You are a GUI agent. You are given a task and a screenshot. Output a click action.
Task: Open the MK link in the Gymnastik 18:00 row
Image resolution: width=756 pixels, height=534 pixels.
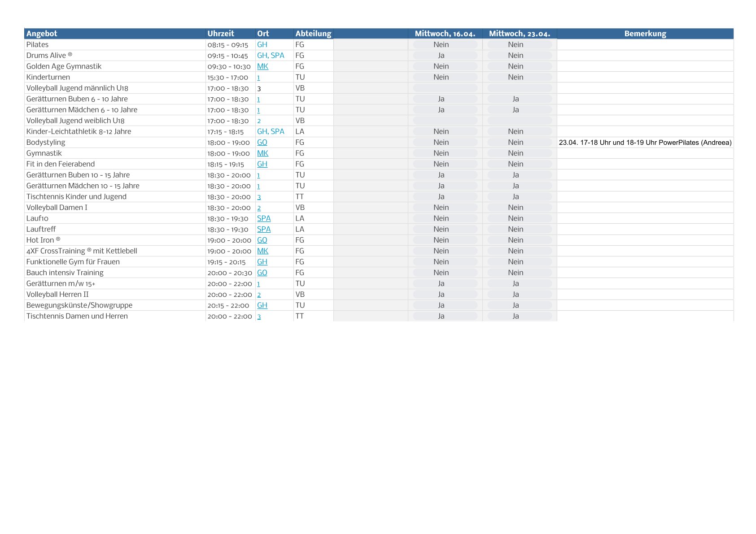point(262,153)
